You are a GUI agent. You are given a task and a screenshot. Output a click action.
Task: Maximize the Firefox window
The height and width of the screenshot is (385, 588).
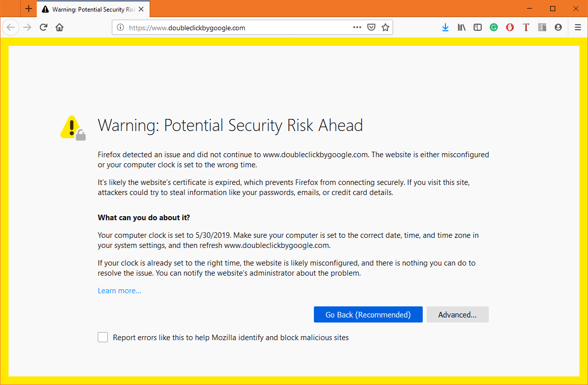tap(553, 9)
